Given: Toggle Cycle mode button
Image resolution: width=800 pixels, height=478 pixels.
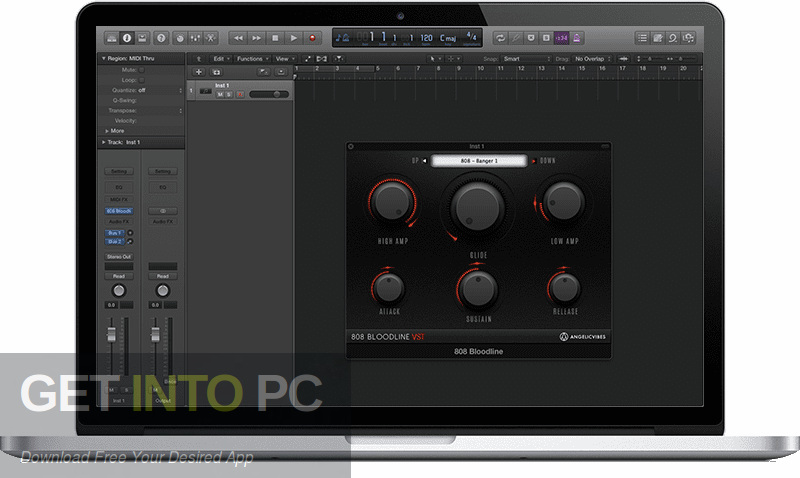Looking at the screenshot, I should pyautogui.click(x=501, y=38).
